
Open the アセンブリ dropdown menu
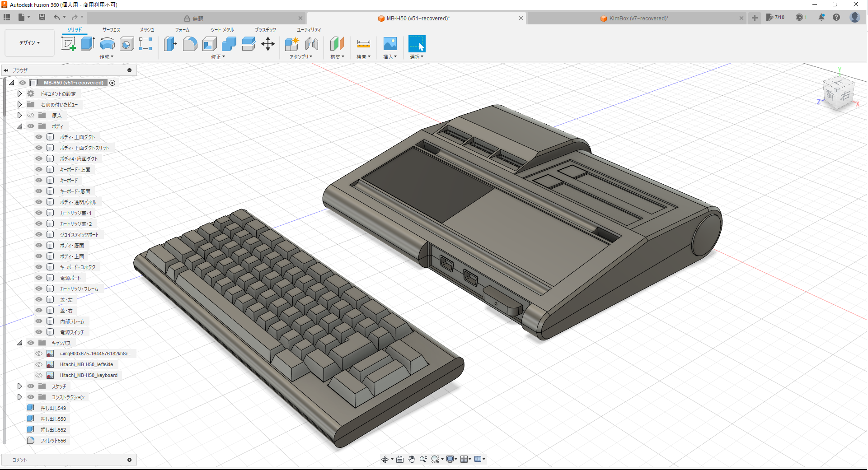point(301,57)
